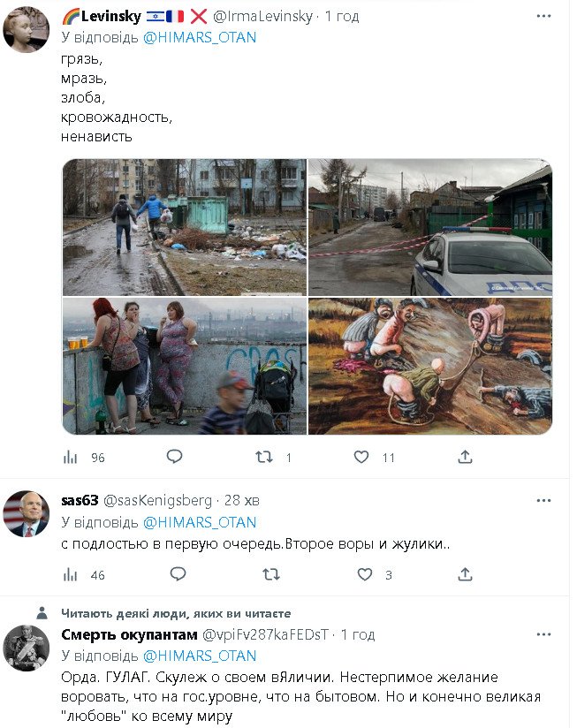577x728 pixels.
Task: Open the sas63 profile avatar
Action: click(26, 514)
